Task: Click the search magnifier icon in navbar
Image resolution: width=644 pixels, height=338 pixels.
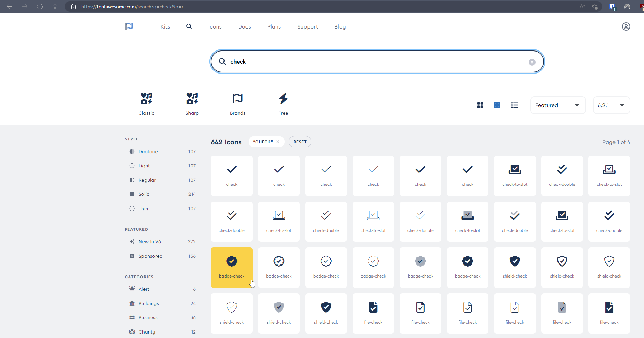Action: [189, 26]
